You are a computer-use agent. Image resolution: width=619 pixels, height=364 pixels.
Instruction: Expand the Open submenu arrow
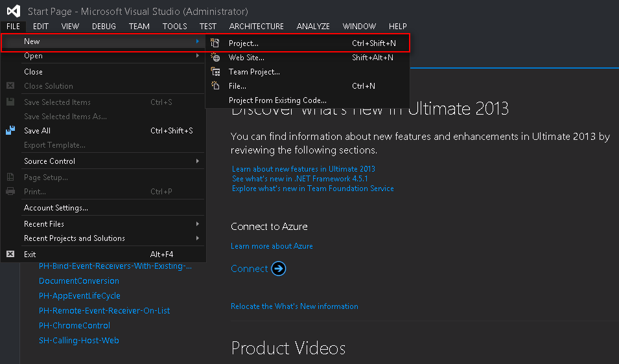point(198,56)
